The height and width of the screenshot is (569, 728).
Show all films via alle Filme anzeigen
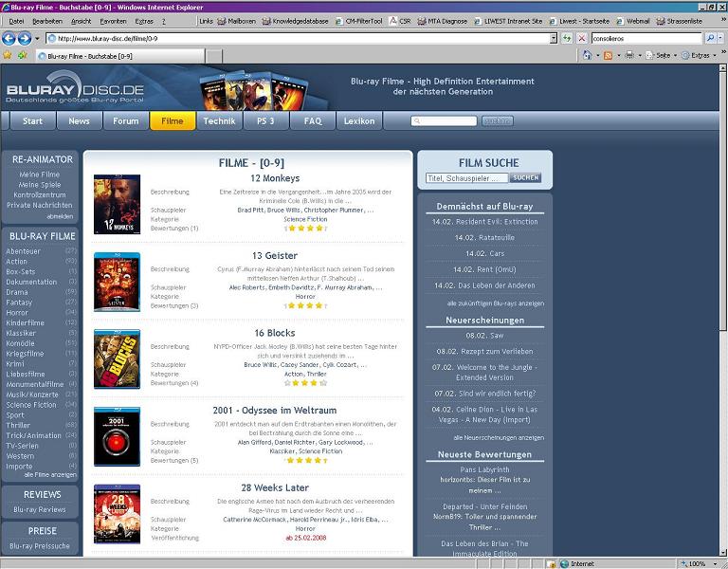point(50,475)
